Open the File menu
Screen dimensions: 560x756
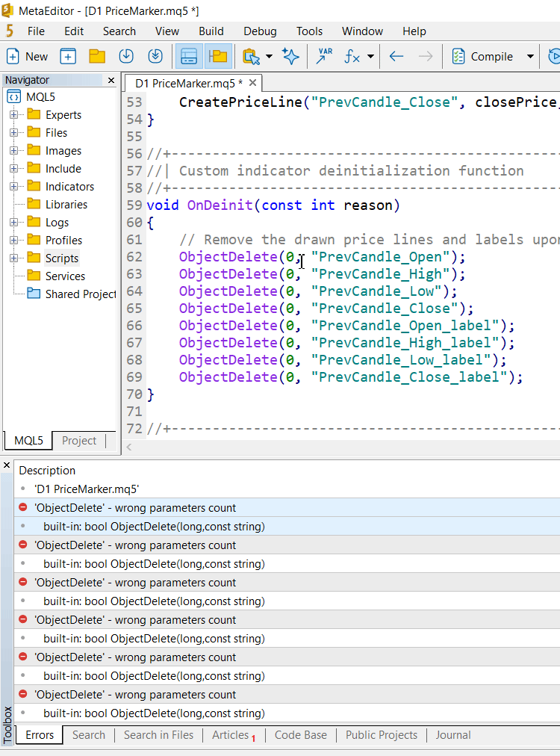click(36, 31)
